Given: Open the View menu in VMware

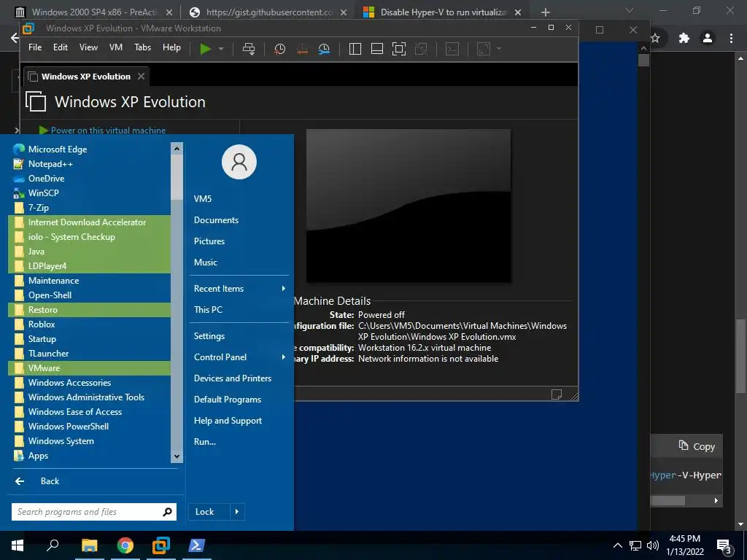Looking at the screenshot, I should pyautogui.click(x=88, y=47).
